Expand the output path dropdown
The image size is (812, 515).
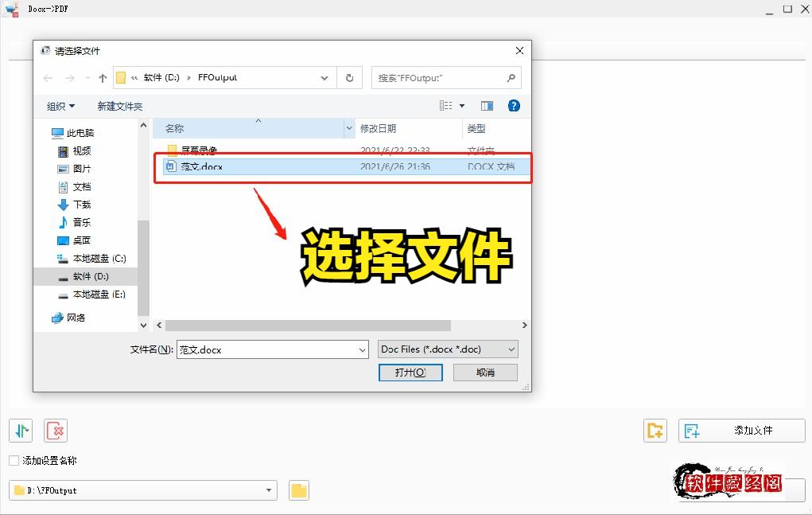coord(270,490)
